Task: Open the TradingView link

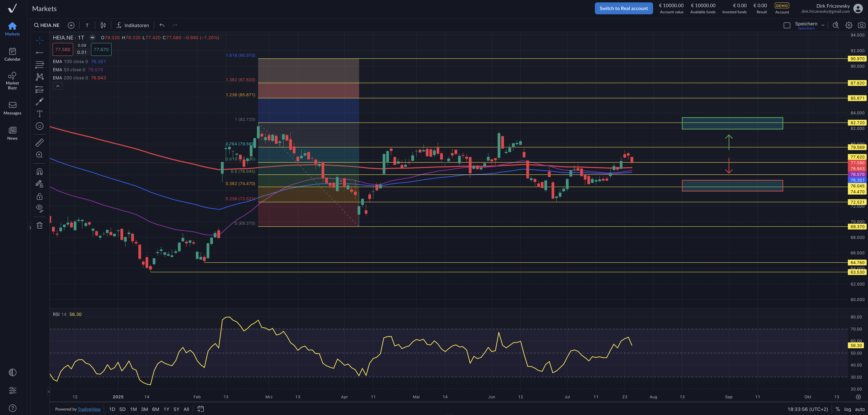Action: pos(89,409)
